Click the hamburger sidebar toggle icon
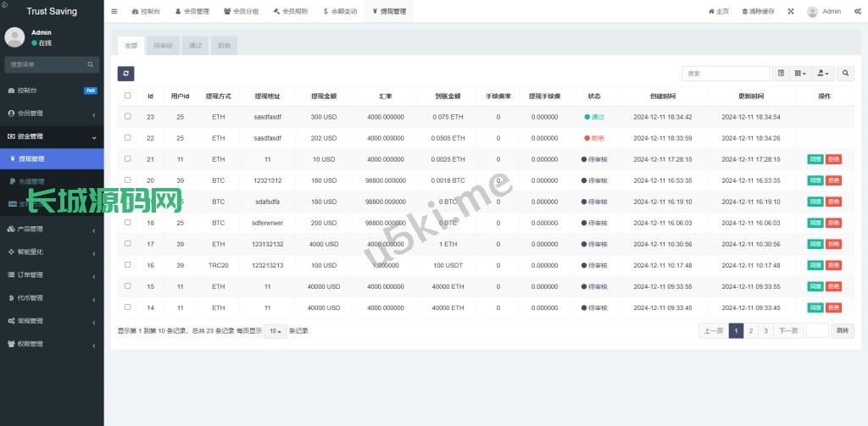This screenshot has height=426, width=868. 114,11
